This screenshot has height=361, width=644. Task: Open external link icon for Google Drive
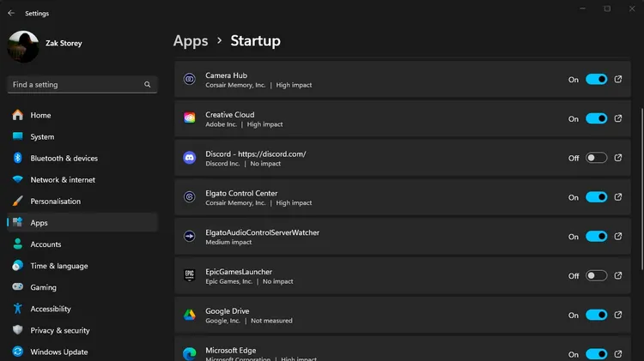618,315
